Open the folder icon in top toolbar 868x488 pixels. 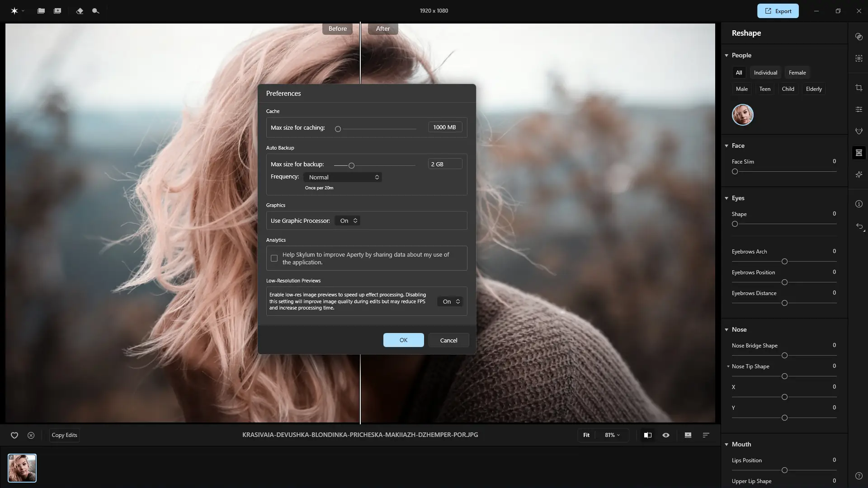pyautogui.click(x=41, y=11)
